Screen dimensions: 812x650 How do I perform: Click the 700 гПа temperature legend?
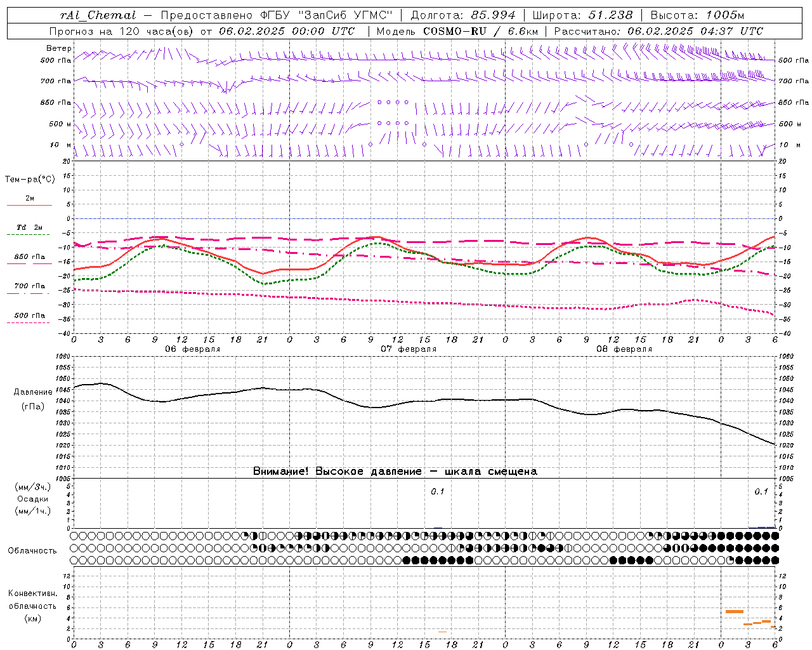coord(29,289)
